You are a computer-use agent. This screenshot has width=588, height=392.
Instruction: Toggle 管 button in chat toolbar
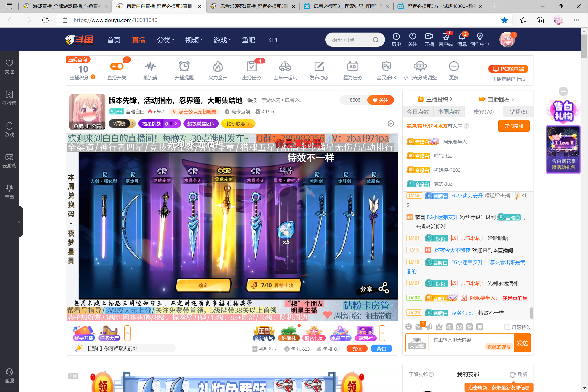point(470,327)
